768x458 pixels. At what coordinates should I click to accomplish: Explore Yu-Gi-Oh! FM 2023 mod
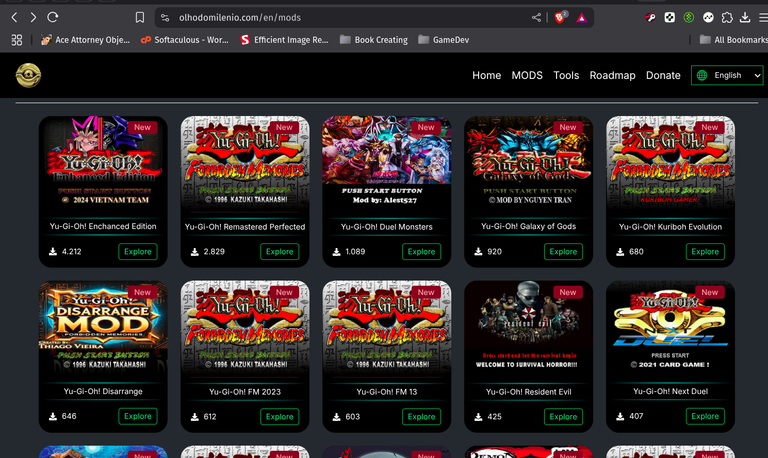point(280,417)
